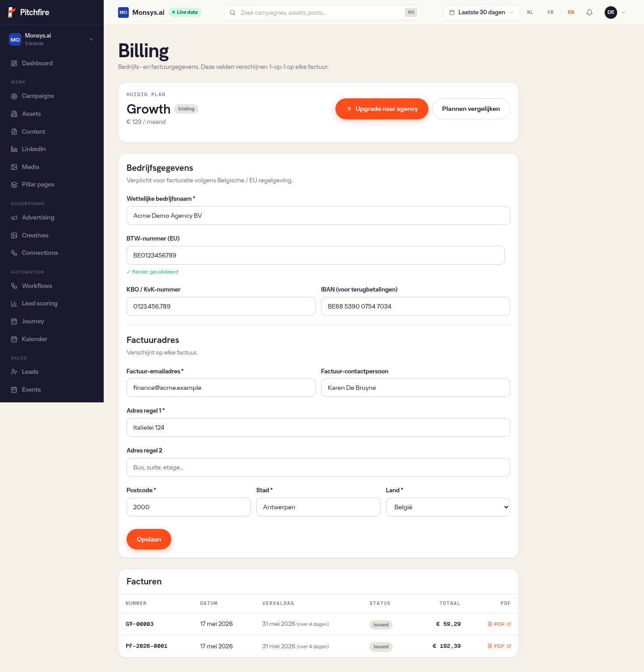Click the NUMMER column header
644x672 pixels.
(x=136, y=604)
